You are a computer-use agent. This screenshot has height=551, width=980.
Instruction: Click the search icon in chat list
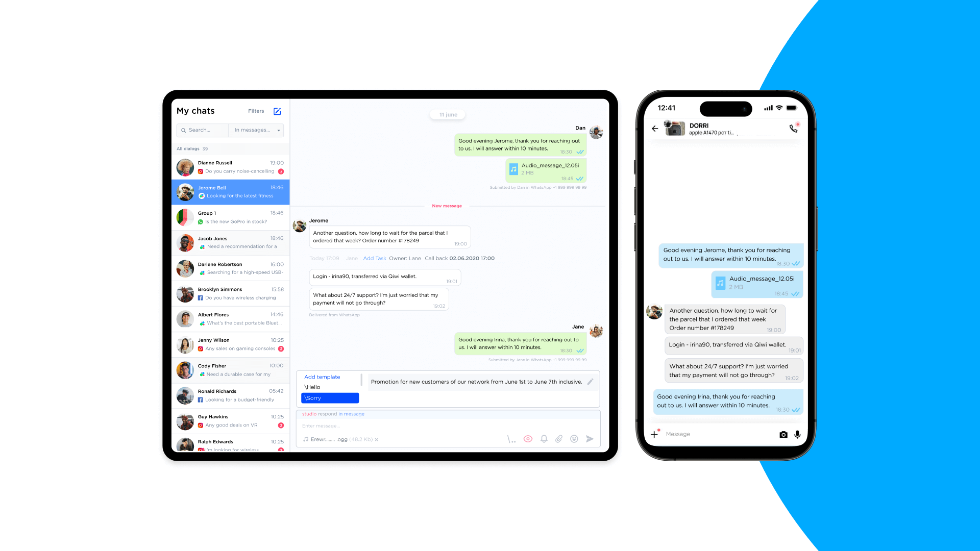click(x=183, y=130)
